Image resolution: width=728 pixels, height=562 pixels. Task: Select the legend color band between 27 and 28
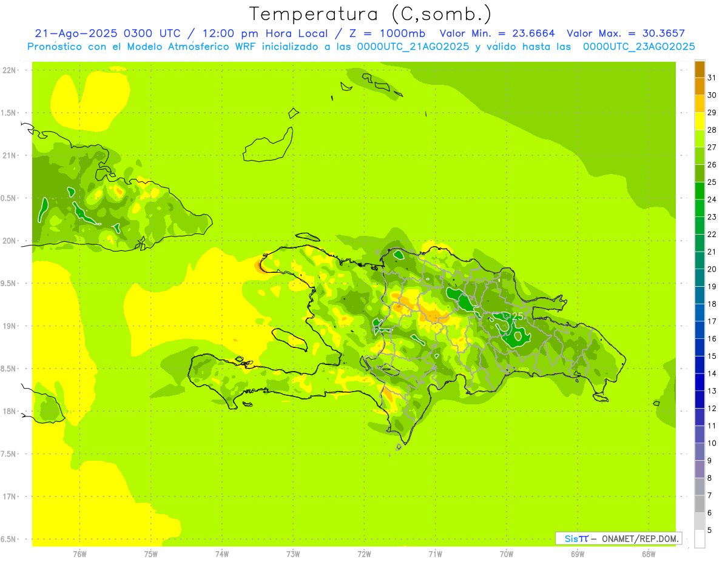tap(699, 138)
